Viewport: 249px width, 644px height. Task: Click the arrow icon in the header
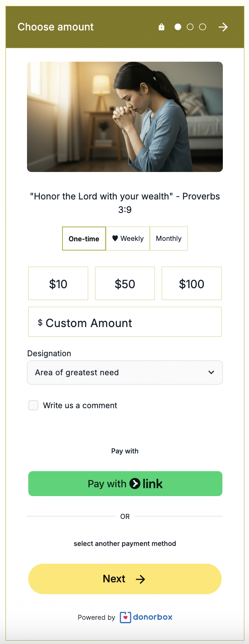point(223,27)
